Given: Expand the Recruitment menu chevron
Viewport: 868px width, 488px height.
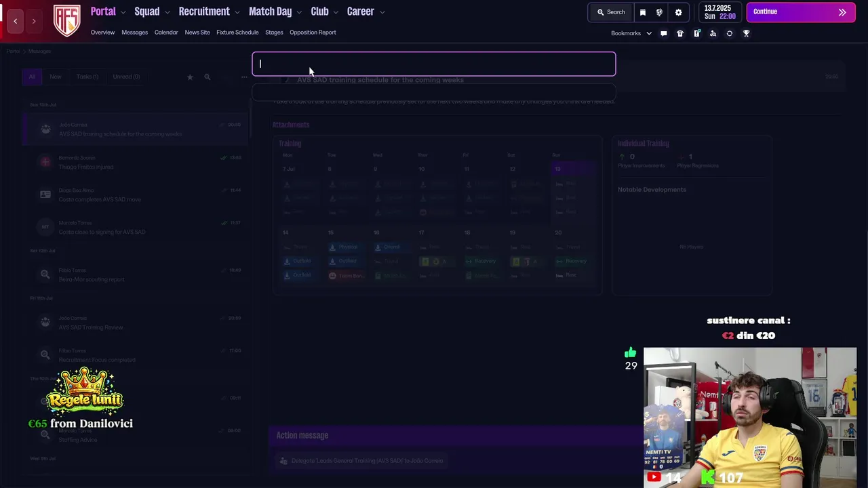Looking at the screenshot, I should (x=237, y=12).
